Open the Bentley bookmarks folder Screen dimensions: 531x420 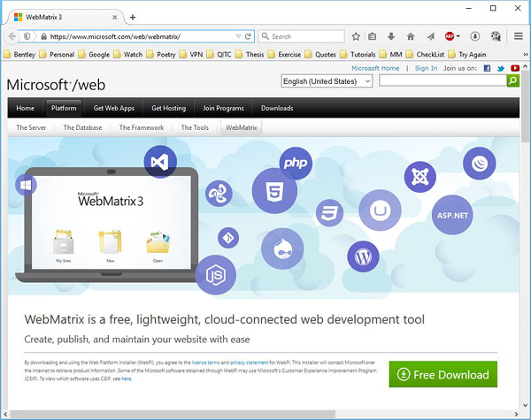[19, 54]
